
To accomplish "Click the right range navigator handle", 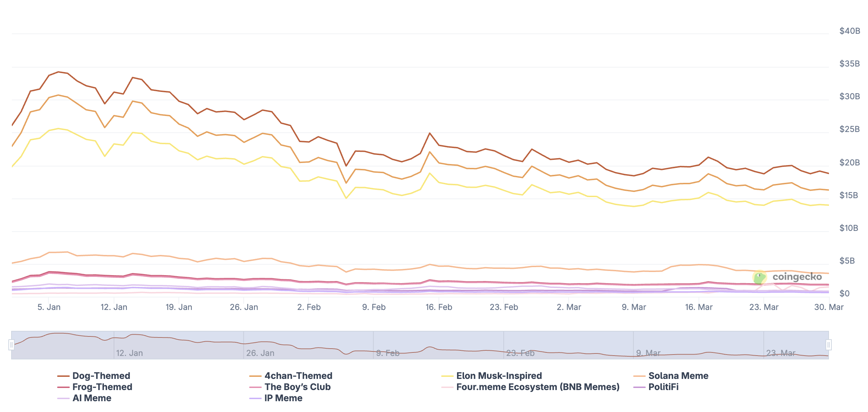I will tap(828, 345).
